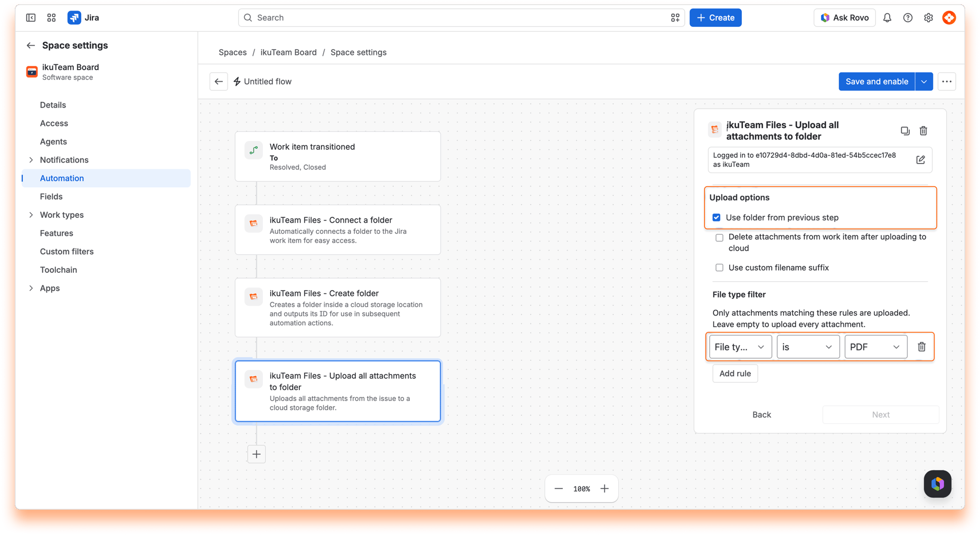This screenshot has width=980, height=535.
Task: Click back arrow beside Untitled flow
Action: pos(219,81)
